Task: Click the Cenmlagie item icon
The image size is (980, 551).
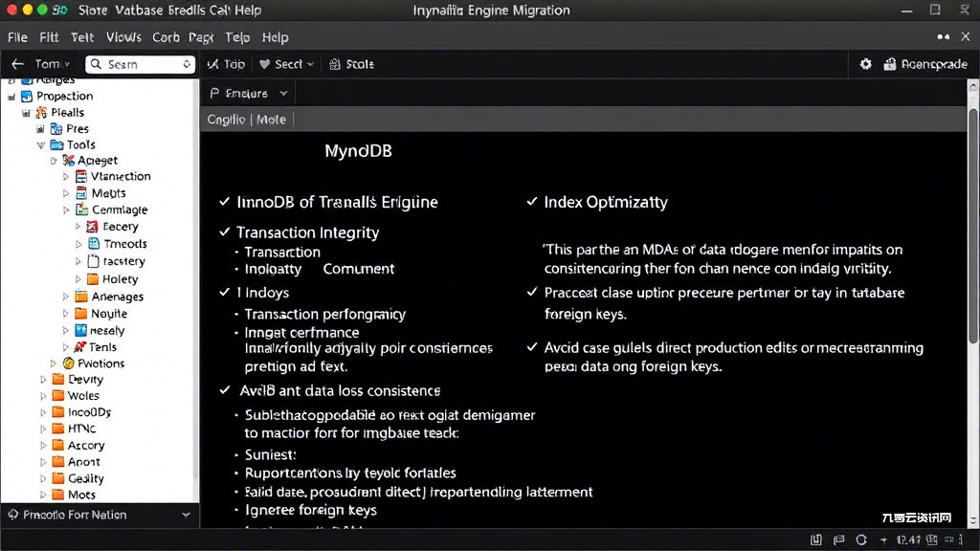Action: click(82, 209)
